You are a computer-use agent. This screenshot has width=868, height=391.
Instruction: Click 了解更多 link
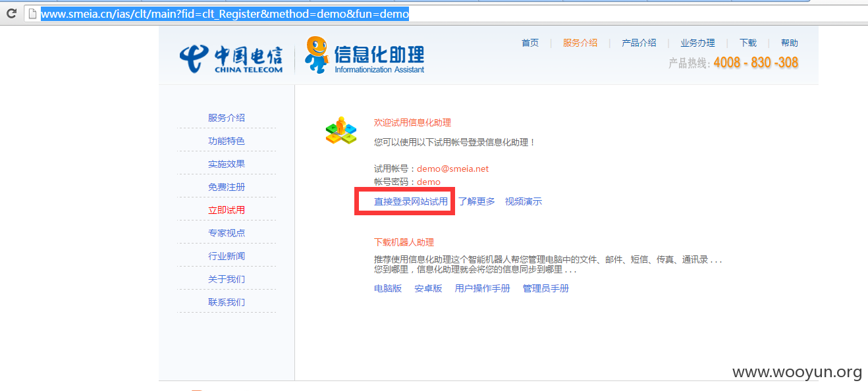coord(477,201)
